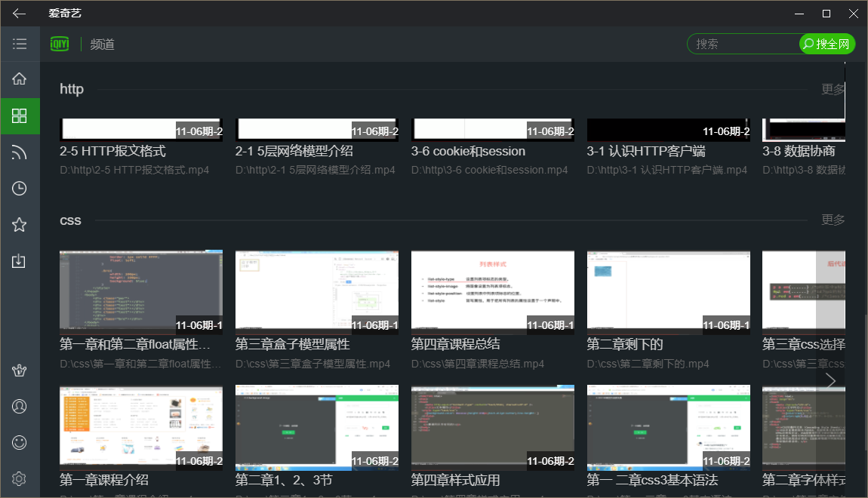Click title 2-1 5层网络模型介绍
This screenshot has width=868, height=498.
click(294, 151)
